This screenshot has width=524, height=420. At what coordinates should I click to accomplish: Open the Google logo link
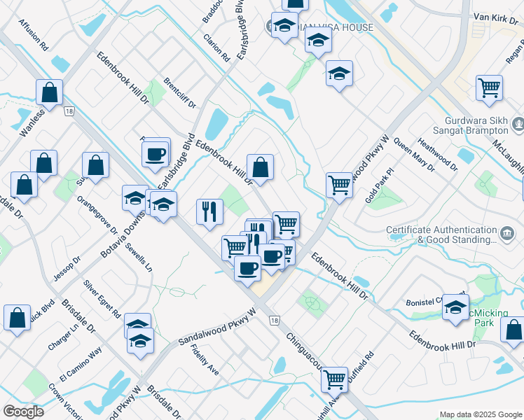[x=23, y=412]
